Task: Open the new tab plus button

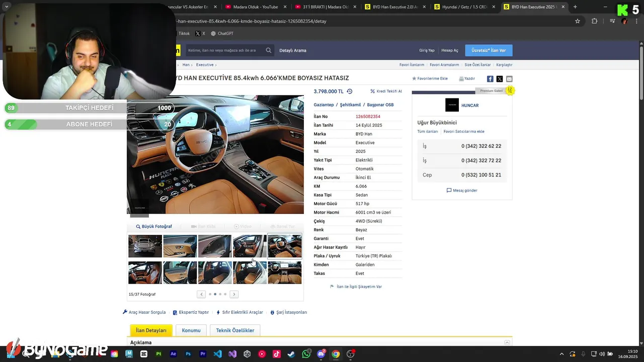Action: tap(575, 7)
